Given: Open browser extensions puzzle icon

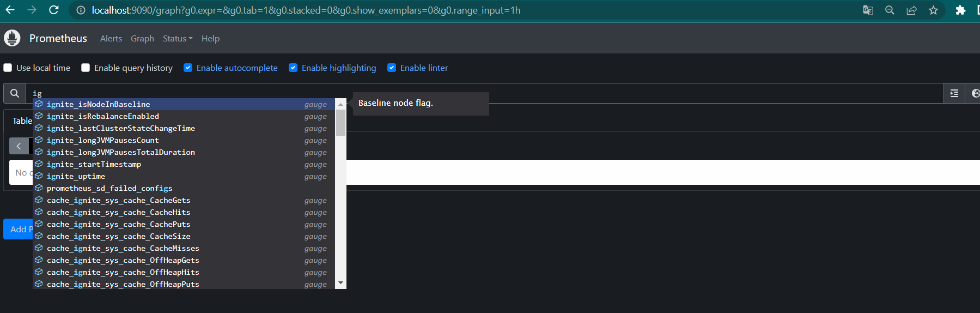Looking at the screenshot, I should point(960,10).
